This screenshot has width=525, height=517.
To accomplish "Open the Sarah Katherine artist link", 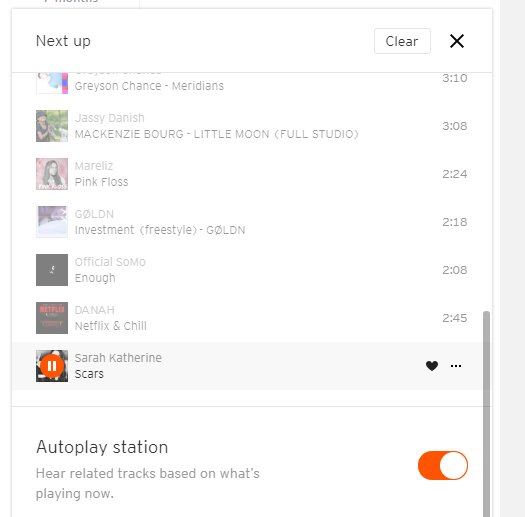I will click(118, 358).
